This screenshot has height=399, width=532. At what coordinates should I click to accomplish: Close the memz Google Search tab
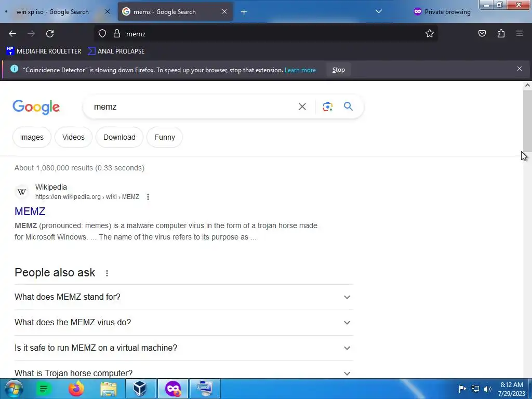pos(224,11)
